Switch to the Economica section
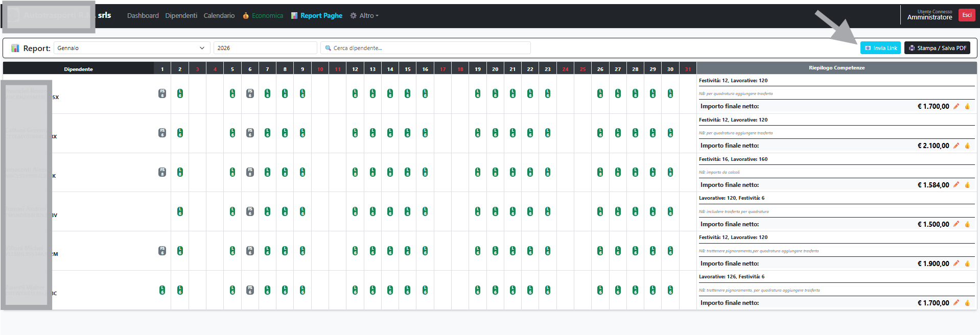 click(263, 16)
